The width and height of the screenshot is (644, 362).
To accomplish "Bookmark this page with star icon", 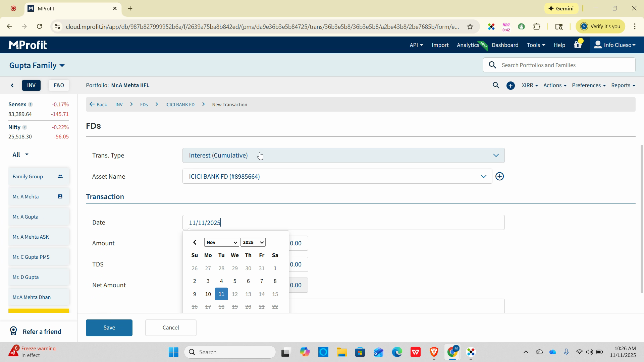I will pyautogui.click(x=470, y=26).
